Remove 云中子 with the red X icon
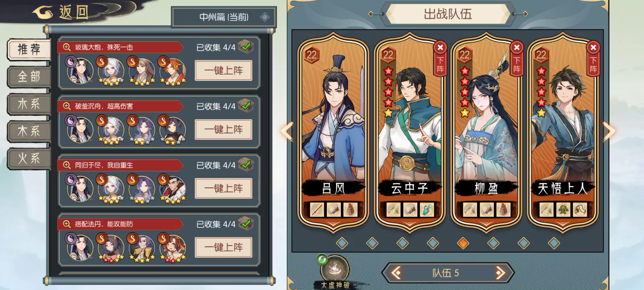The width and height of the screenshot is (644, 290). point(440,48)
